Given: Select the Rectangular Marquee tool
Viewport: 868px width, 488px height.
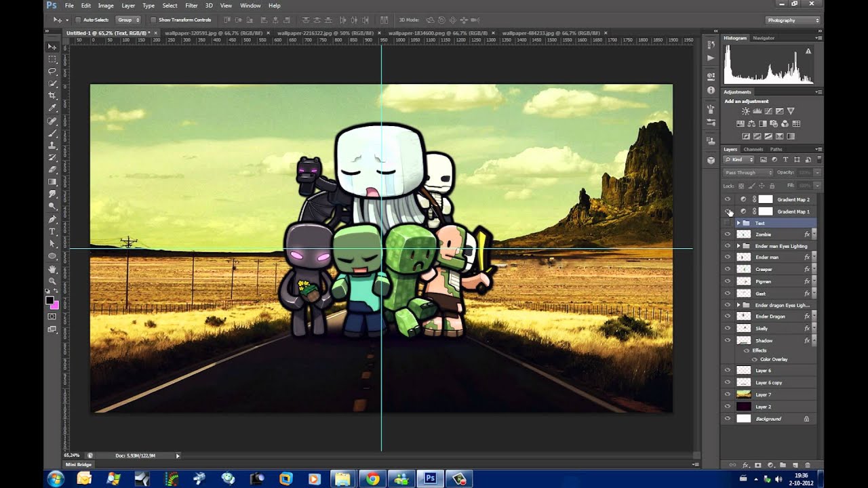Looking at the screenshot, I should 52,59.
